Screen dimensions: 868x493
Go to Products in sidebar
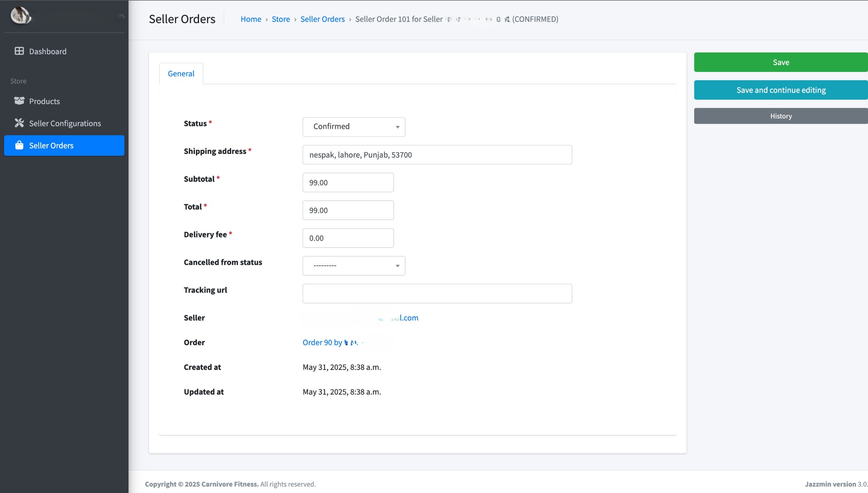(44, 101)
